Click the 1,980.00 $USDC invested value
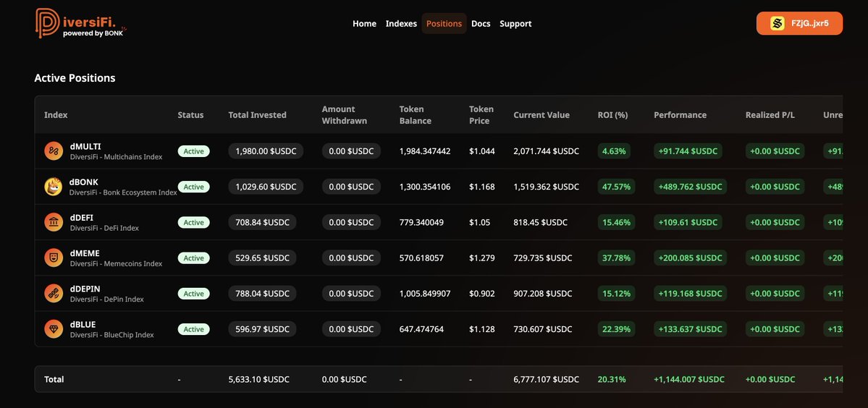 [266, 151]
